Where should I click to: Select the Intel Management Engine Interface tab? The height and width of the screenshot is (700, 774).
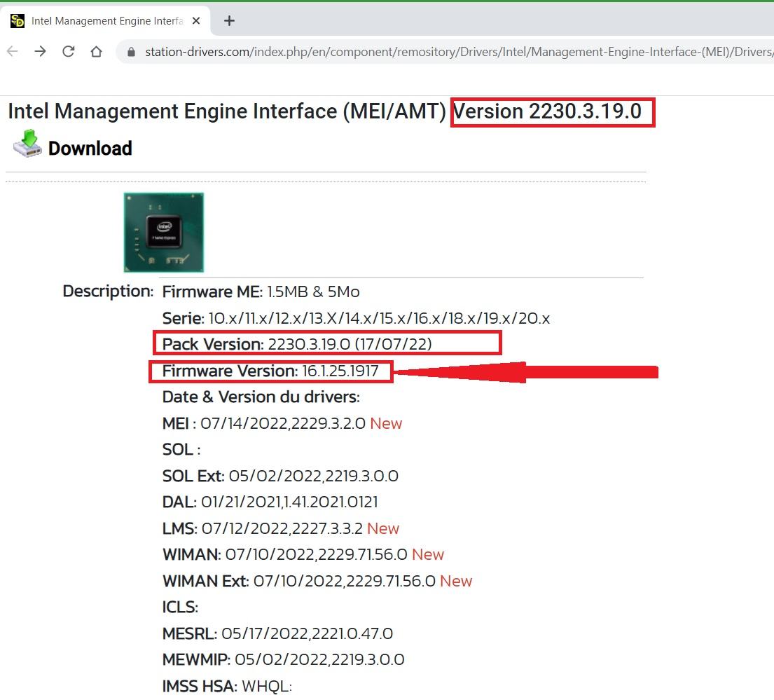pyautogui.click(x=105, y=21)
